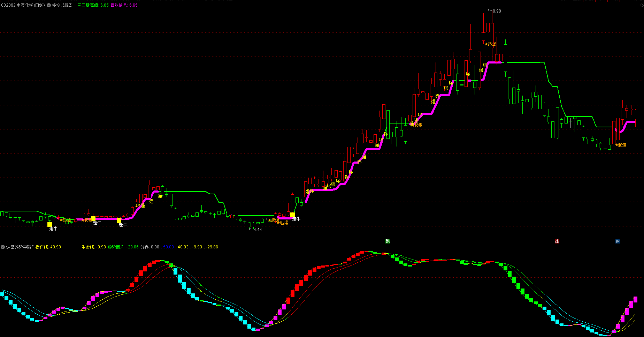Select the stock title 002092 中泰化学(日线)
The height and width of the screenshot is (337, 644).
point(23,6)
